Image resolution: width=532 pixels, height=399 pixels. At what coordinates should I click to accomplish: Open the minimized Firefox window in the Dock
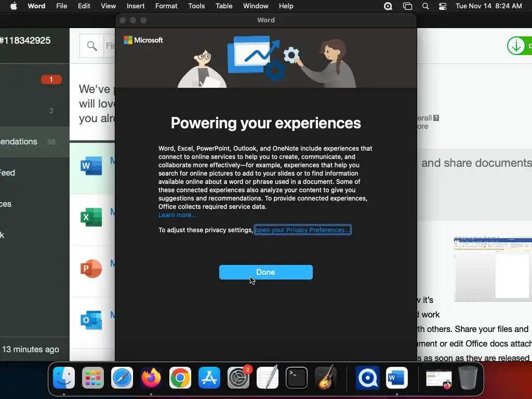click(438, 379)
